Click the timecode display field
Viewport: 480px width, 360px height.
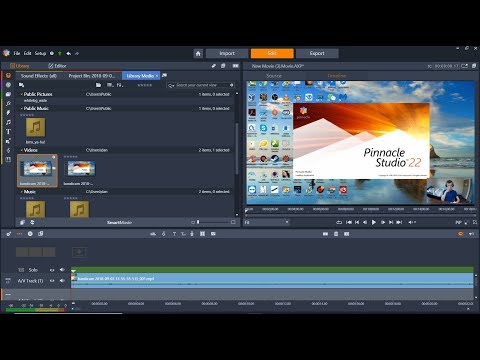coord(447,66)
